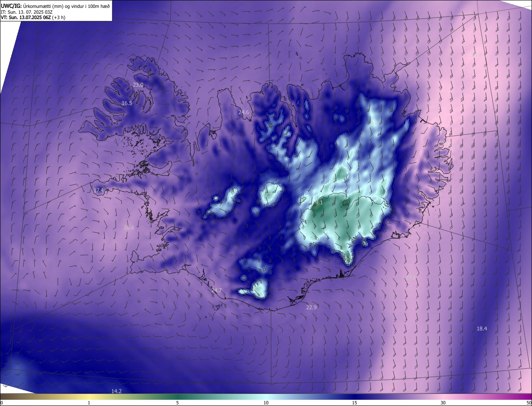Click the 0 tick on the color scale

tap(2, 403)
